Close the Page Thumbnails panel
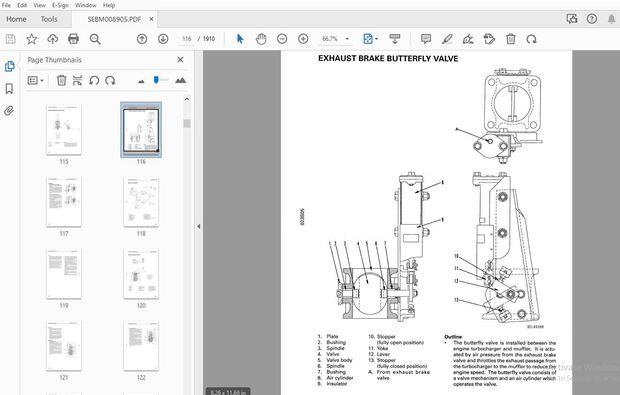 (x=180, y=59)
